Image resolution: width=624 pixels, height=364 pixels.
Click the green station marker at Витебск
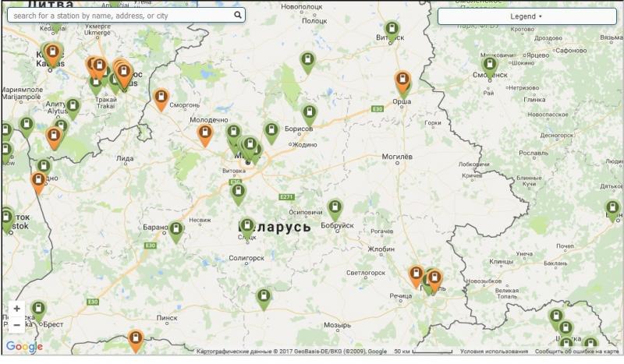pos(392,30)
